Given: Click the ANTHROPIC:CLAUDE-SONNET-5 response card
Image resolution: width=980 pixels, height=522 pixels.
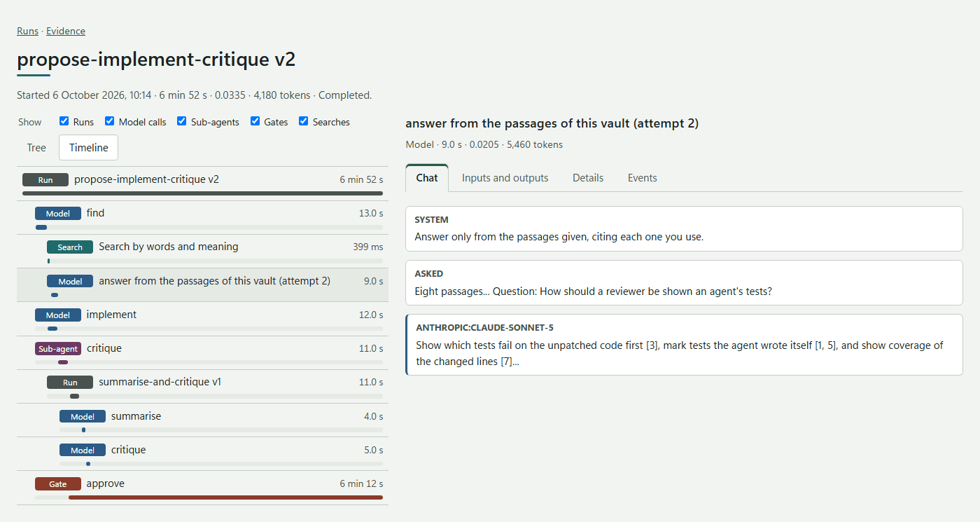Looking at the screenshot, I should (x=684, y=345).
